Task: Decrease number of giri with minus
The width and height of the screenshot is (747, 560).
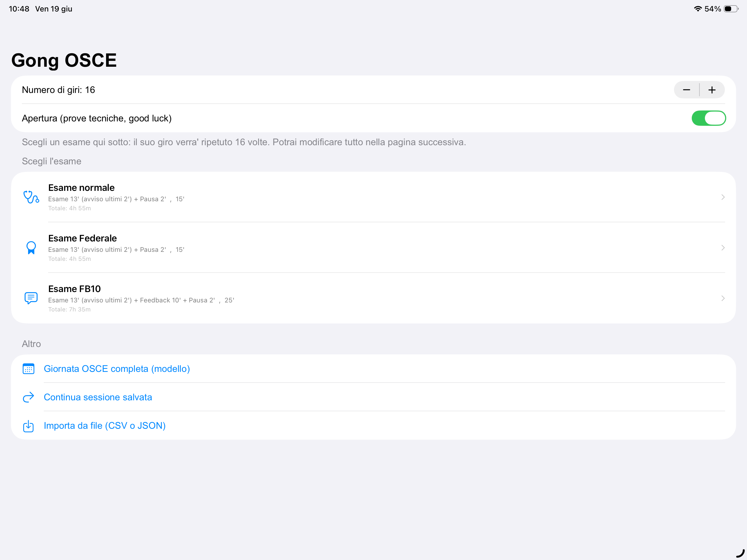Action: (x=687, y=90)
